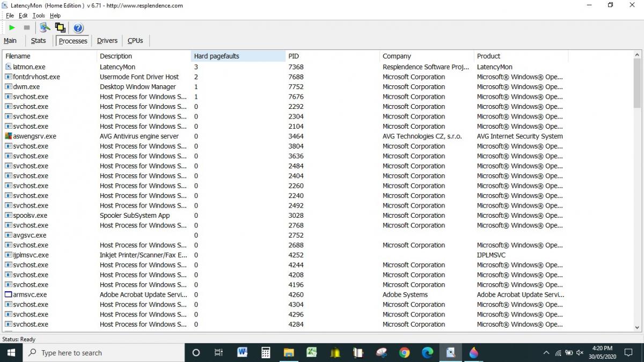Open Calculator from the taskbar
This screenshot has width=644, height=362.
(265, 352)
